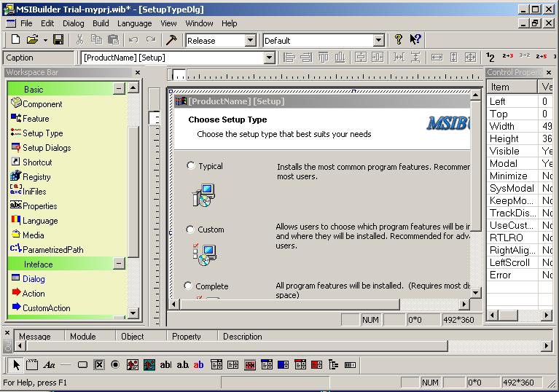Open the Language menu
The width and height of the screenshot is (559, 392).
[134, 23]
